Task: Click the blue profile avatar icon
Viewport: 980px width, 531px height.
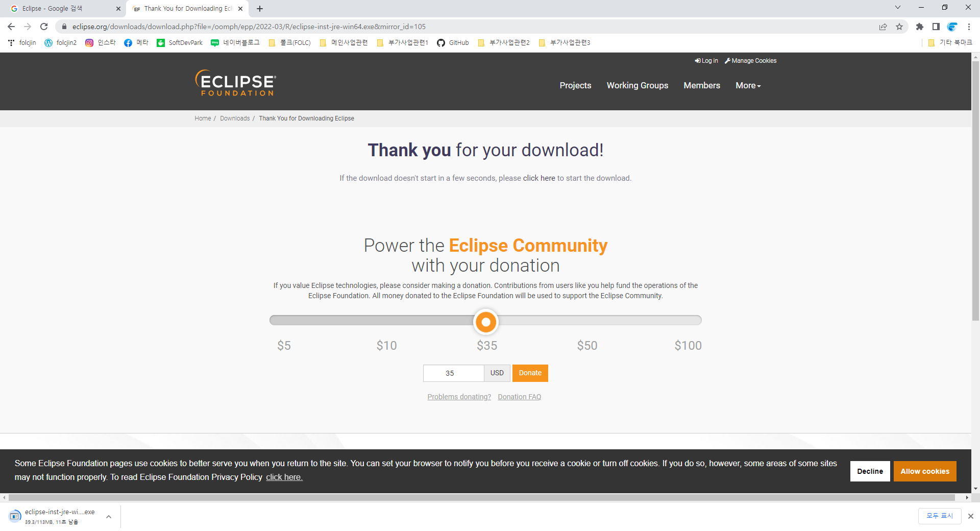Action: [952, 27]
